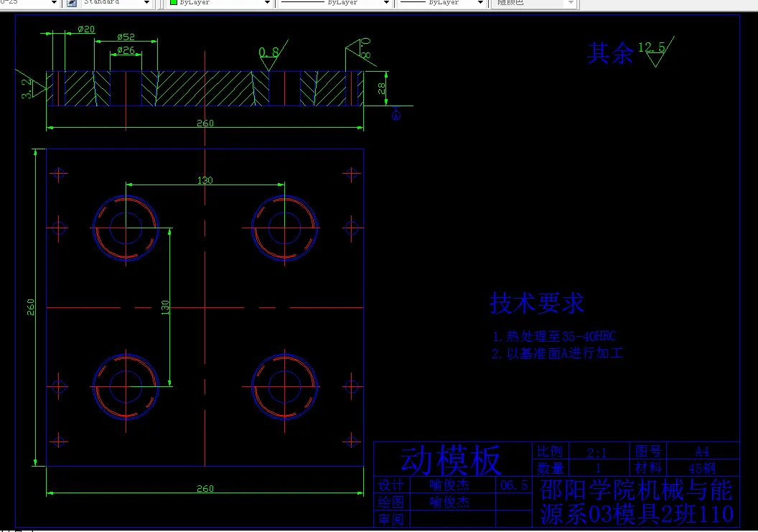Select the 比例 label in title block
Screen dimensions: 758x532
click(550, 452)
